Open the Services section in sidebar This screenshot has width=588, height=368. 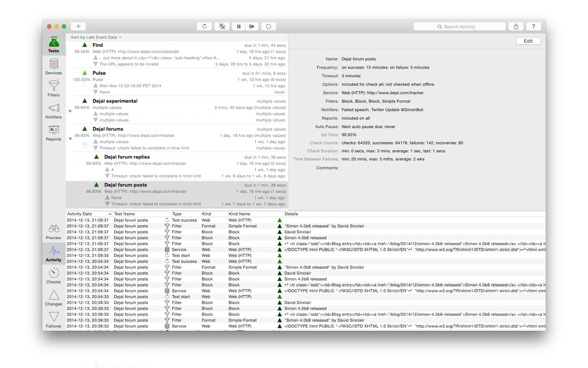click(53, 66)
